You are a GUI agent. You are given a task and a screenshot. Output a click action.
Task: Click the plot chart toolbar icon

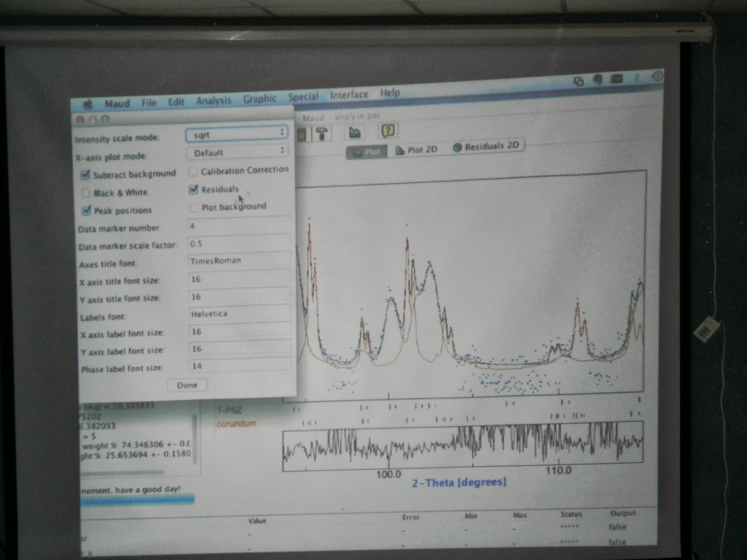tap(355, 132)
